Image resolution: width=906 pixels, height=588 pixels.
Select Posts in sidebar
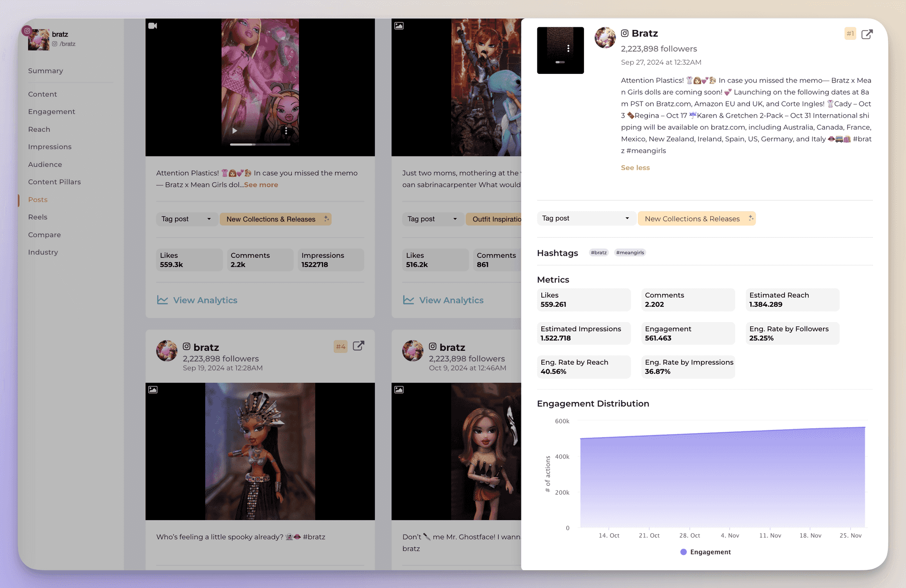(x=38, y=199)
